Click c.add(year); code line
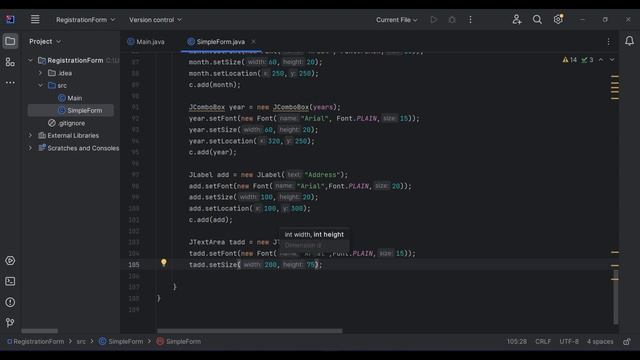 click(212, 152)
